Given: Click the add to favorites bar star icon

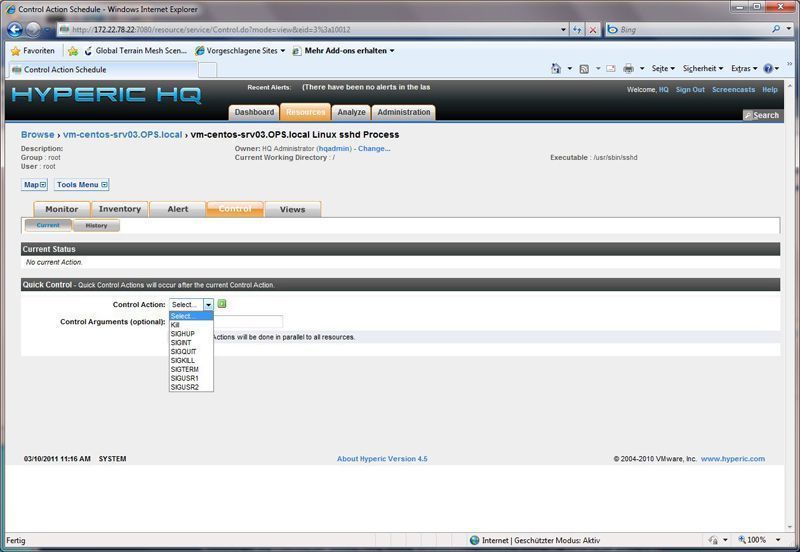Looking at the screenshot, I should coord(73,51).
